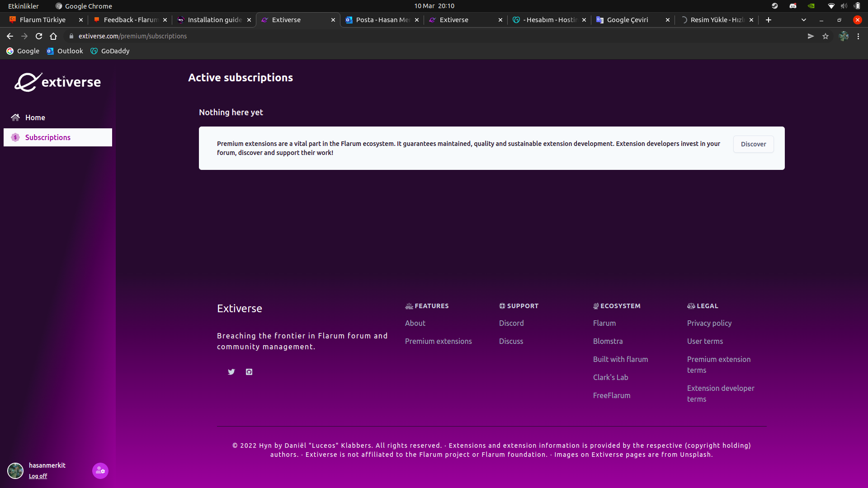Image resolution: width=868 pixels, height=488 pixels.
Task: Open the Privacy policy link
Action: point(709,323)
